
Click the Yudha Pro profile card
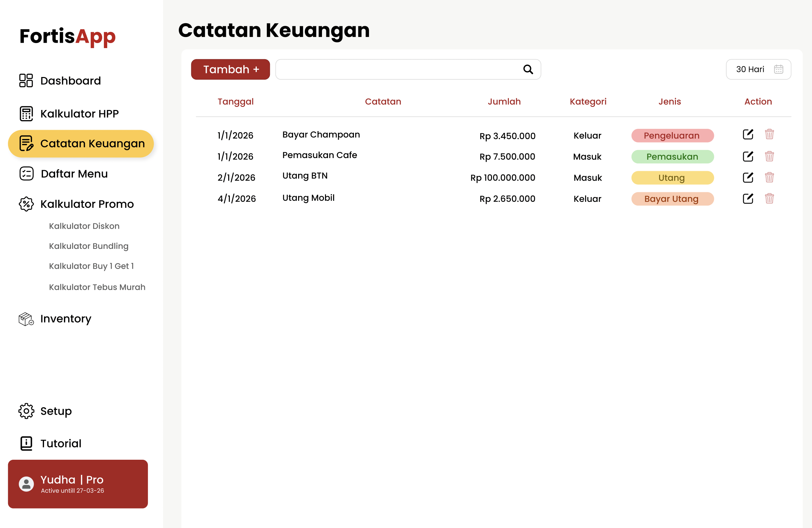[x=78, y=484]
